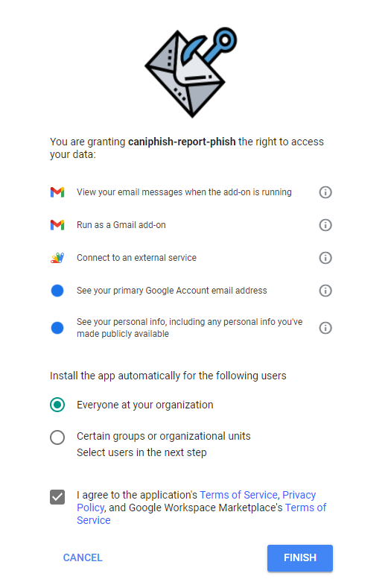Untick the agree to terms checkbox
The image size is (388, 588).
click(57, 497)
